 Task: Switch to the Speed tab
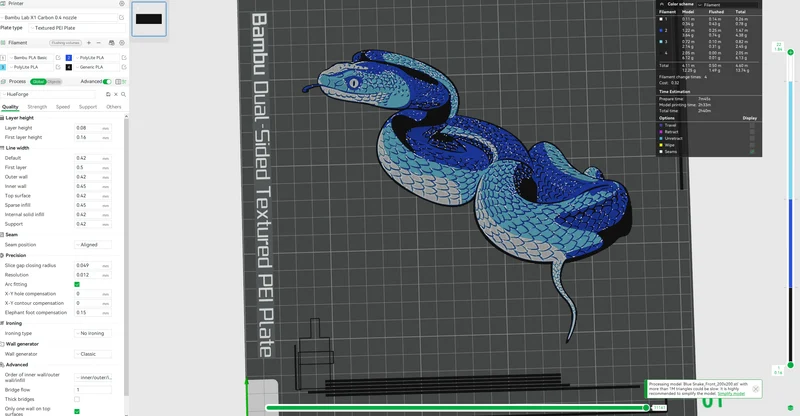coord(63,107)
